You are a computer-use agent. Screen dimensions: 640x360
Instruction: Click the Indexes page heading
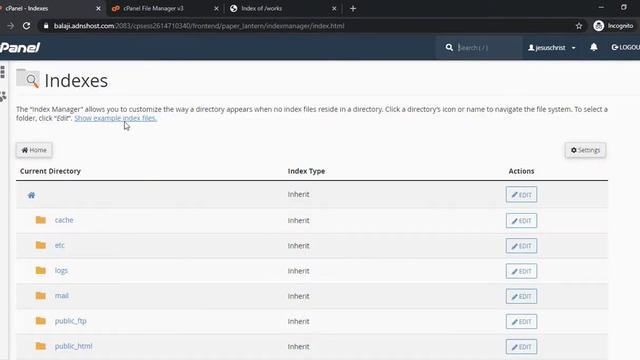[76, 80]
